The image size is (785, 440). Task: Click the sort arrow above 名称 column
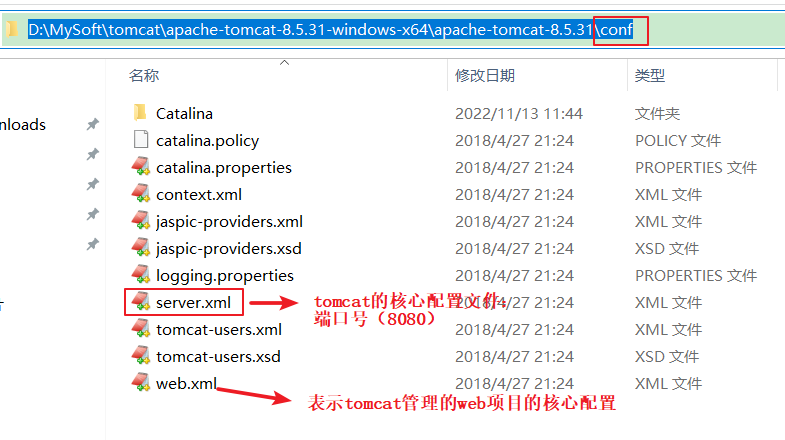[x=284, y=63]
